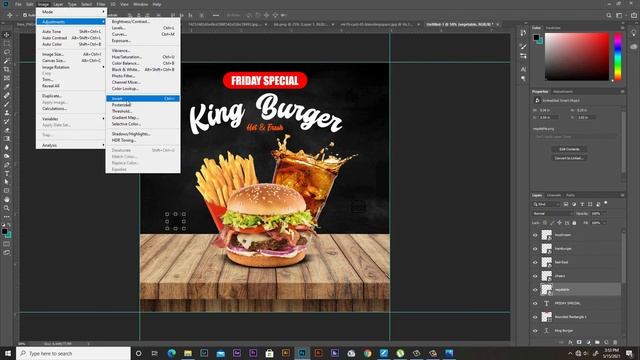
Task: Open the layer blend mode Normal dropdown
Action: coord(553,213)
